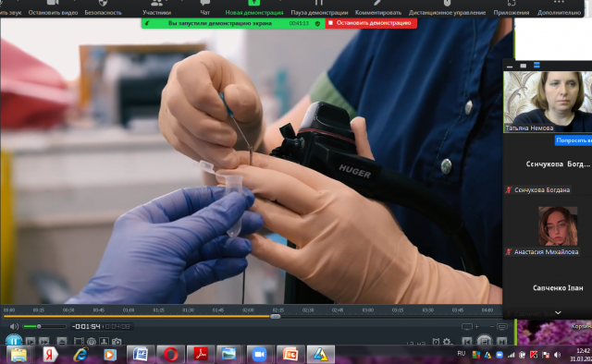592x364 pixels.
Task: Click Остановить видео in Zoom toolbar
Action: click(x=53, y=8)
